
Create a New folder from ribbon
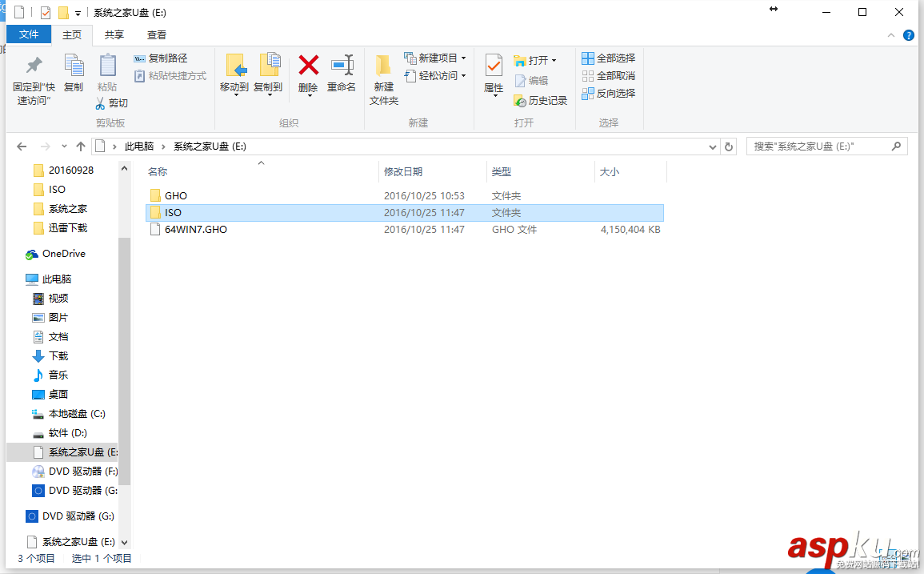pyautogui.click(x=384, y=79)
